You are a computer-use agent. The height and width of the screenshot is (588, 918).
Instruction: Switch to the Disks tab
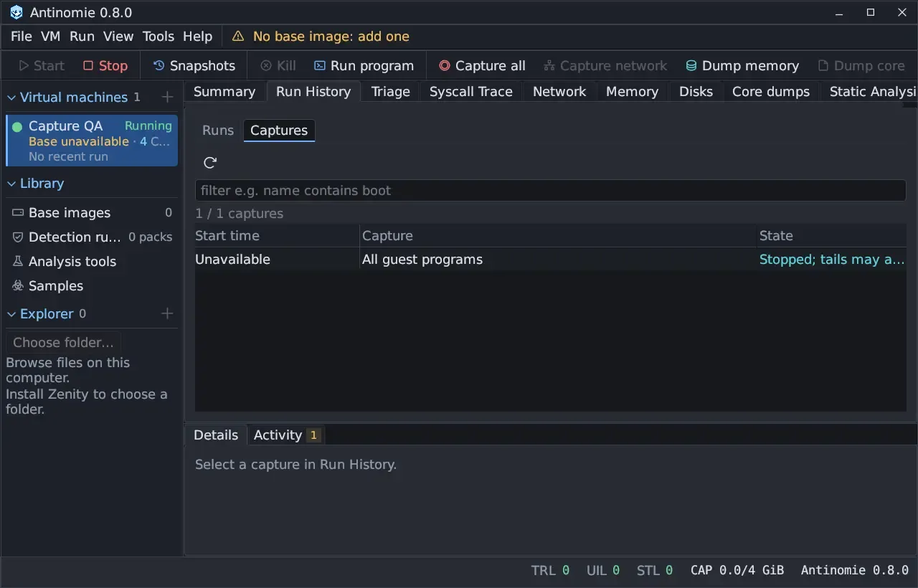click(696, 92)
